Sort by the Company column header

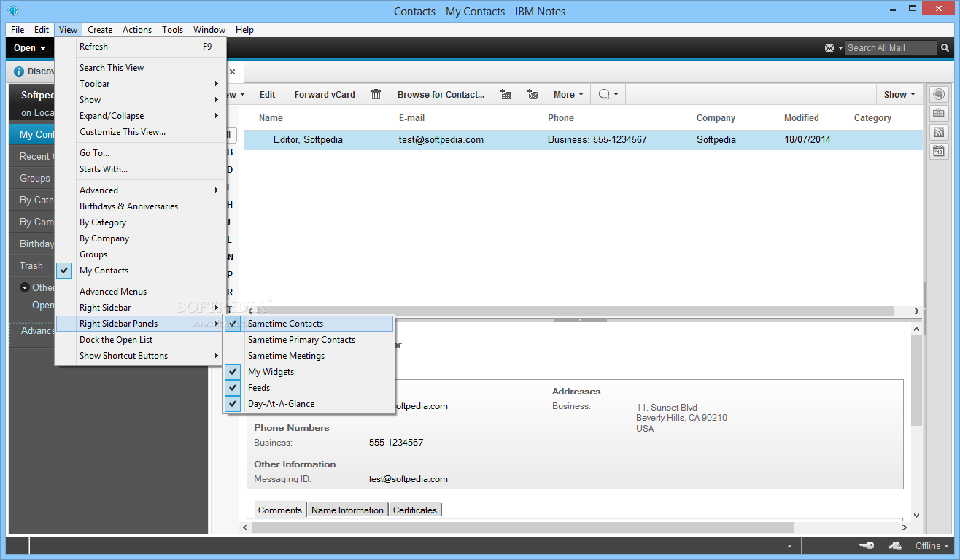716,118
